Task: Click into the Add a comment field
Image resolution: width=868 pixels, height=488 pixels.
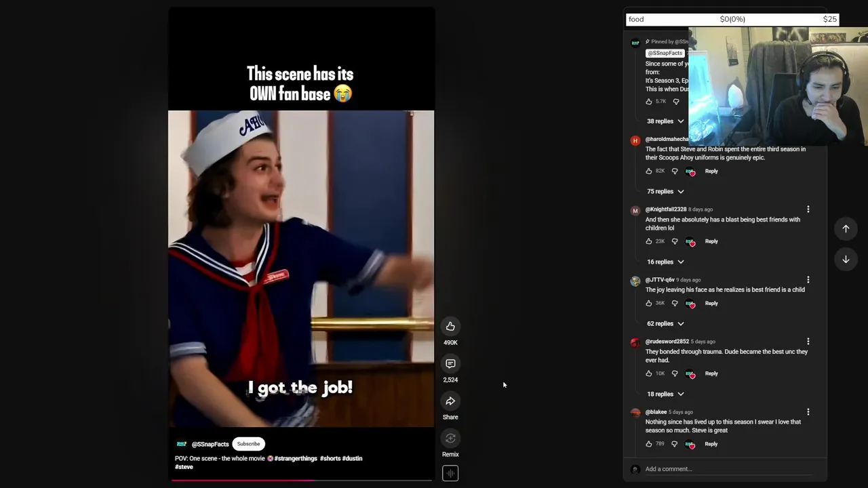Action: (x=728, y=469)
